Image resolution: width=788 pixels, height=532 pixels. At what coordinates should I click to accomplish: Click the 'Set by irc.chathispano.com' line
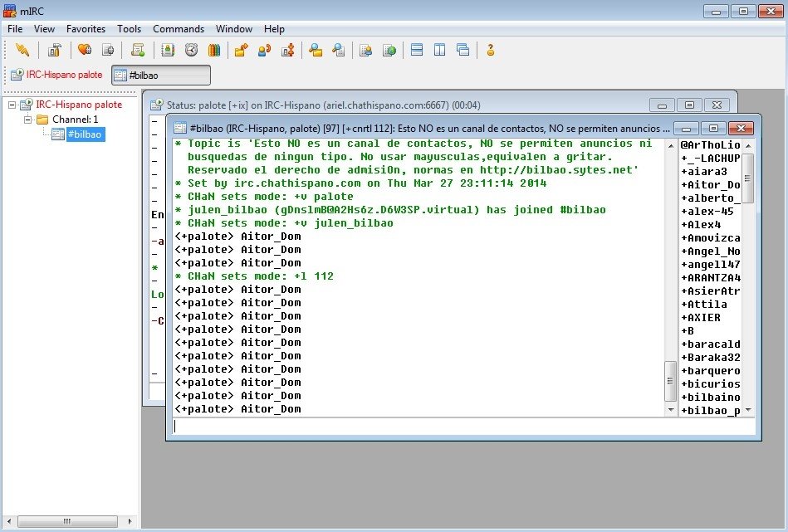pyautogui.click(x=360, y=183)
